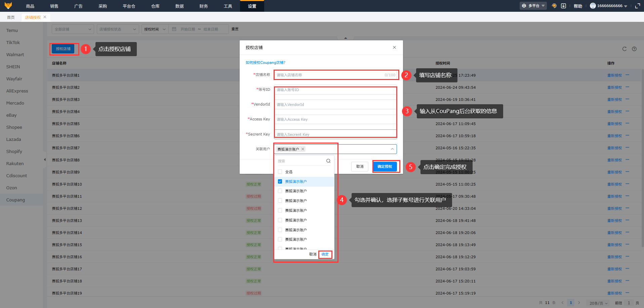Open the 帮助 link in the header
The width and height of the screenshot is (644, 308).
[x=578, y=6]
